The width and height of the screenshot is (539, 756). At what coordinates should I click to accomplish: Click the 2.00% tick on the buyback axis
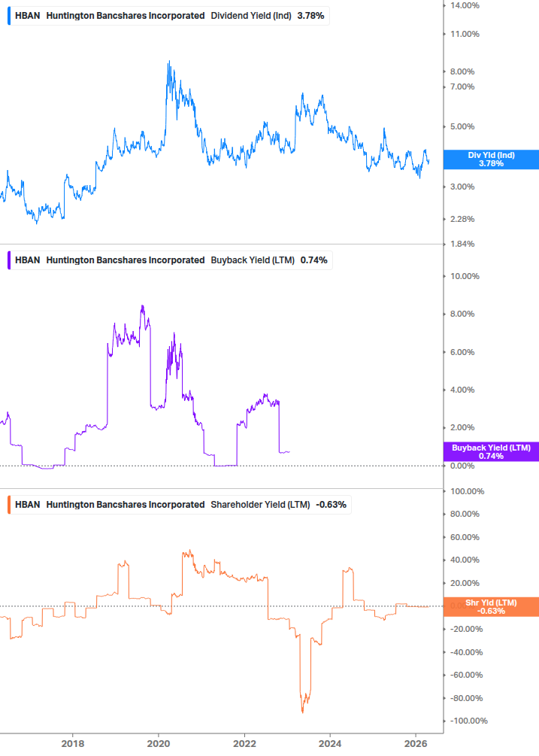coord(462,428)
